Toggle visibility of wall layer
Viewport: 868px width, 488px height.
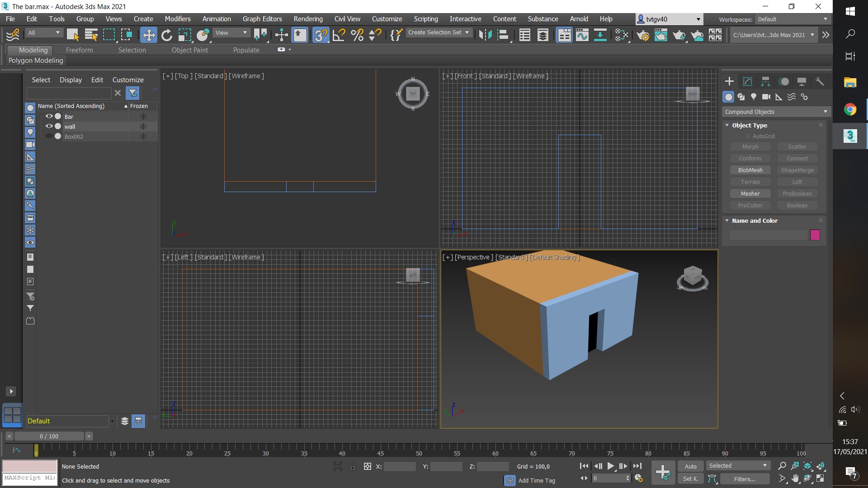[49, 127]
